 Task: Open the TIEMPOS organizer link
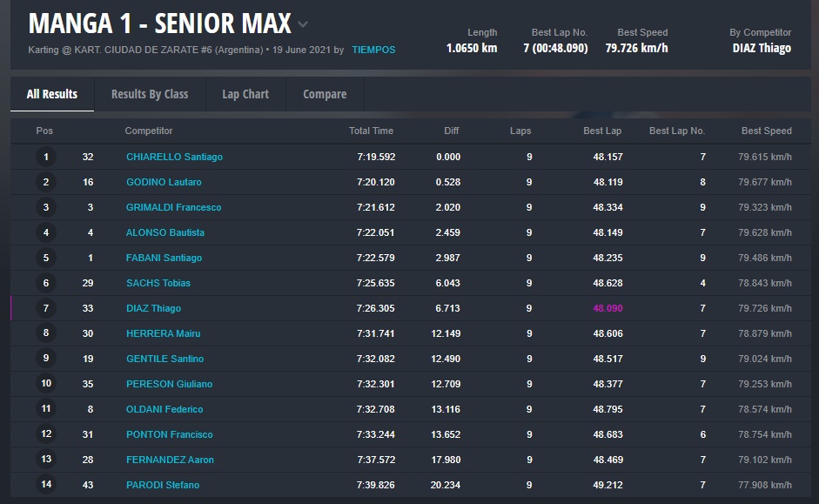point(373,50)
